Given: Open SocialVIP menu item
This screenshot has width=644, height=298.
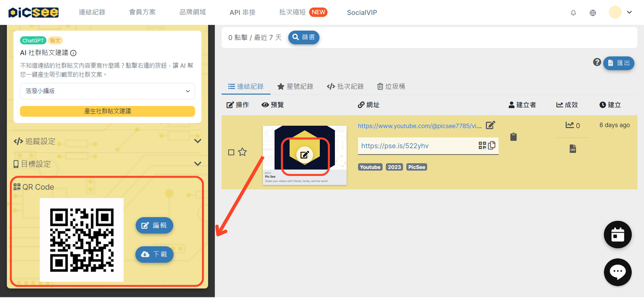Looking at the screenshot, I should [362, 13].
